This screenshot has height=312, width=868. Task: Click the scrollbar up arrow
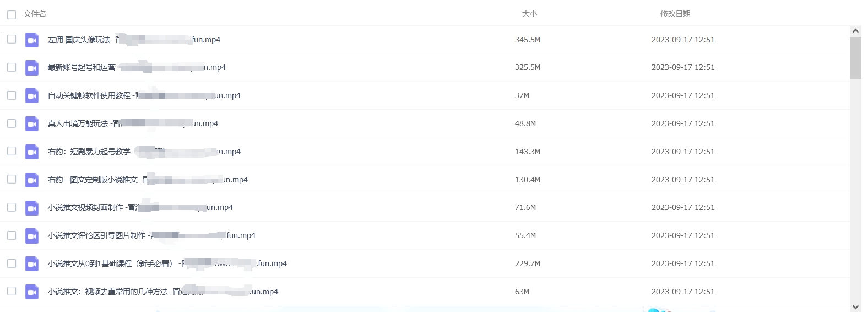[855, 31]
